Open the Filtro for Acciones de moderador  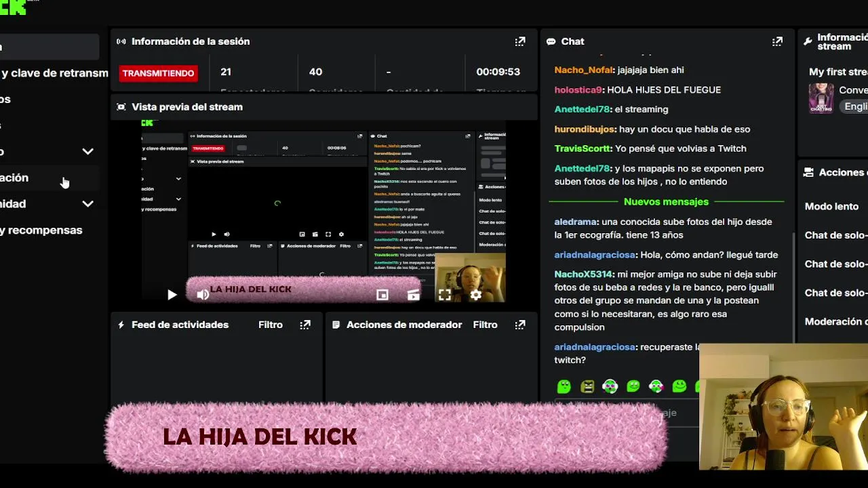tap(485, 325)
